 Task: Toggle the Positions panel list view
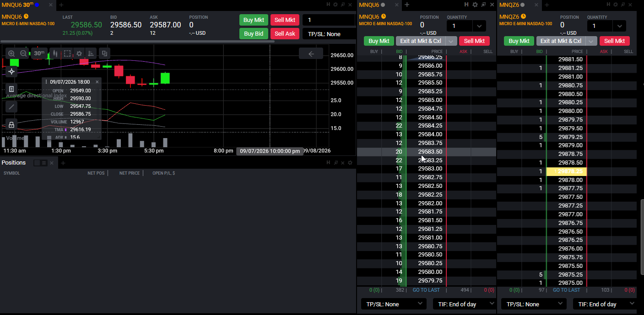(44, 163)
